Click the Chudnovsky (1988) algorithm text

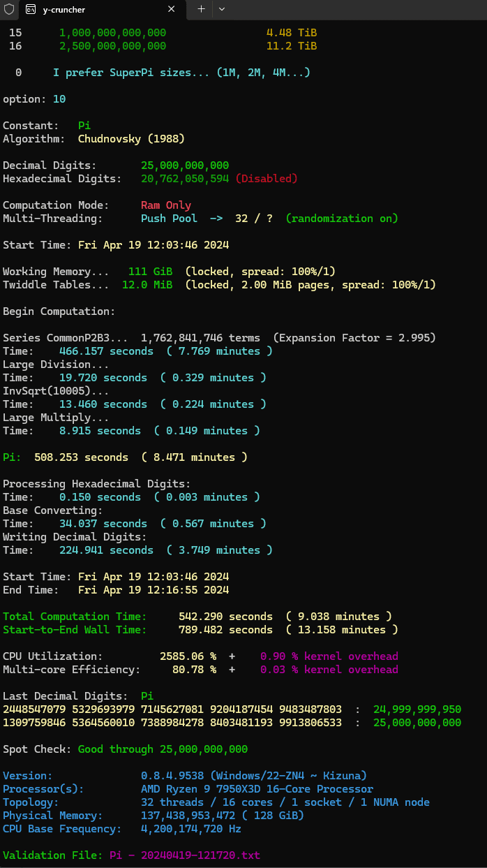coord(131,139)
